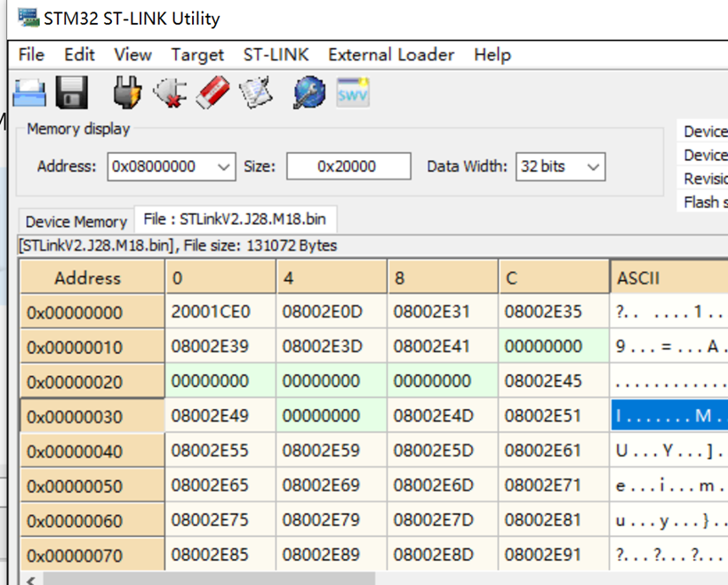728x585 pixels.
Task: Click the Program verify notepad icon
Action: pos(255,92)
